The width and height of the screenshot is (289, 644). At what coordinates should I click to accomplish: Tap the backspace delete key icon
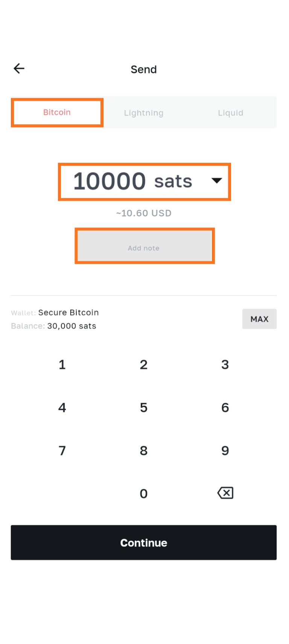pyautogui.click(x=225, y=493)
